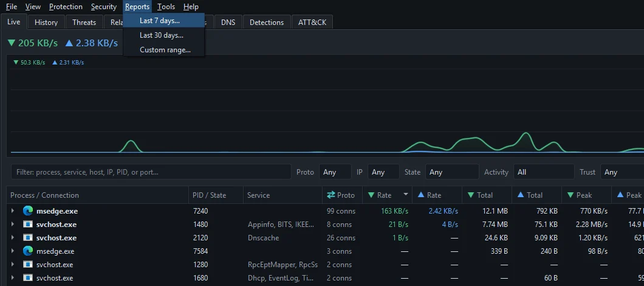Open the Activity filter dropdown showing All
Image resolution: width=644 pixels, height=286 pixels.
[x=544, y=172]
